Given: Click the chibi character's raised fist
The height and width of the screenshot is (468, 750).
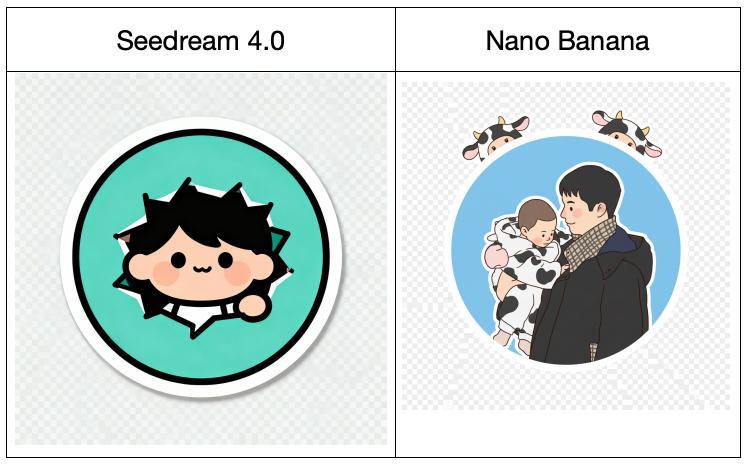Looking at the screenshot, I should pyautogui.click(x=253, y=305).
